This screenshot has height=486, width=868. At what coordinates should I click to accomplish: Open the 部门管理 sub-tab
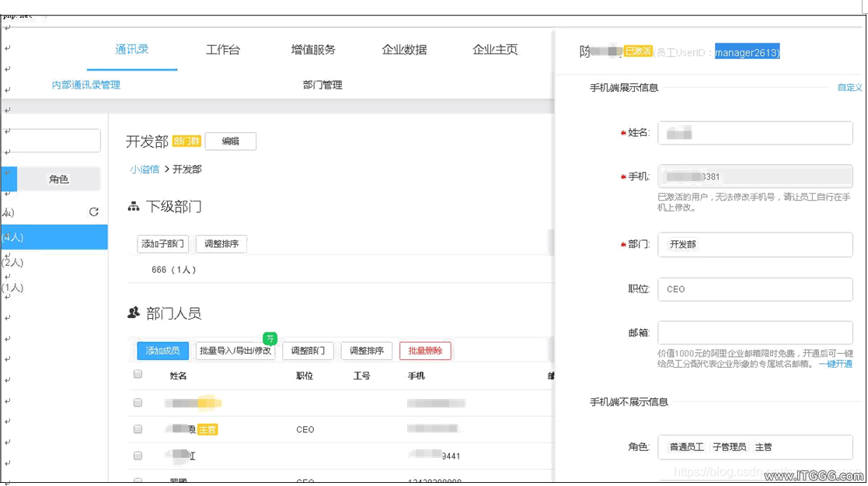click(322, 85)
